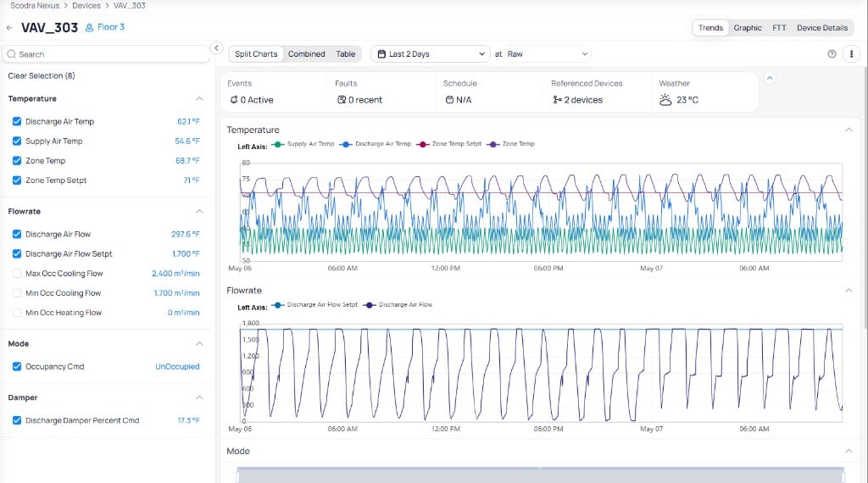Viewport: 868px width, 483px height.
Task: Uncheck Discharge Air Flow checkbox
Action: click(x=17, y=235)
